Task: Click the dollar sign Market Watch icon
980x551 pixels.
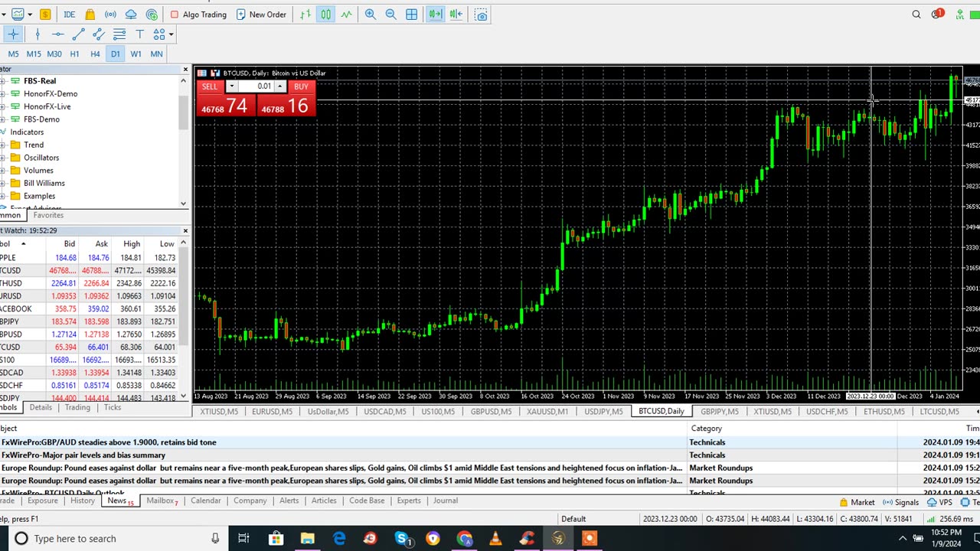Action: [x=45, y=15]
